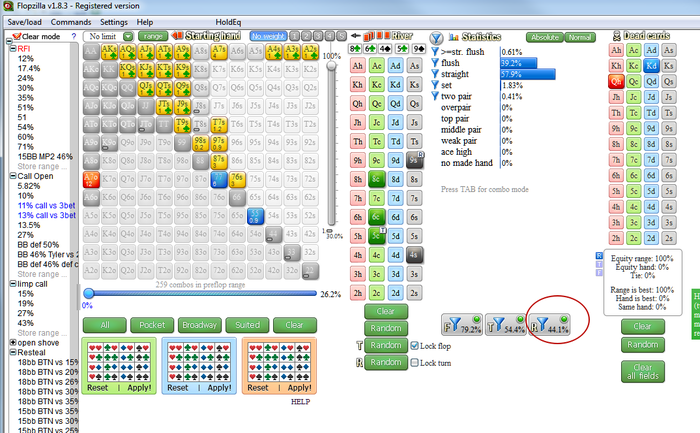Viewport: 700px width, 433px height.
Task: Click the All hands button
Action: click(105, 325)
